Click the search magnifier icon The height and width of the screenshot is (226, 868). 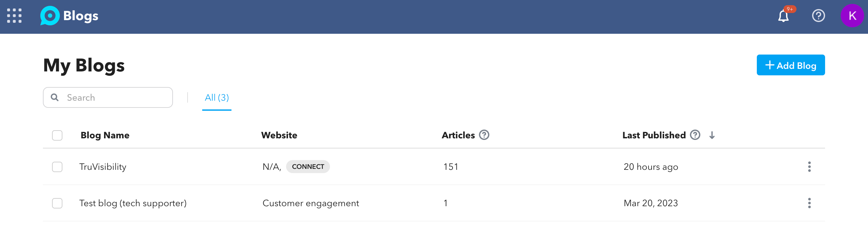pyautogui.click(x=55, y=98)
